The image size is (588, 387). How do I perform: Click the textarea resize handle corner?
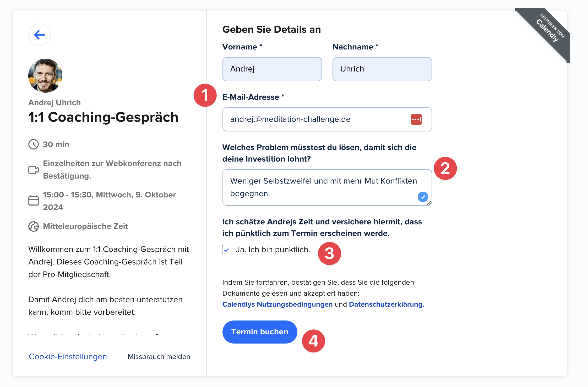click(429, 203)
